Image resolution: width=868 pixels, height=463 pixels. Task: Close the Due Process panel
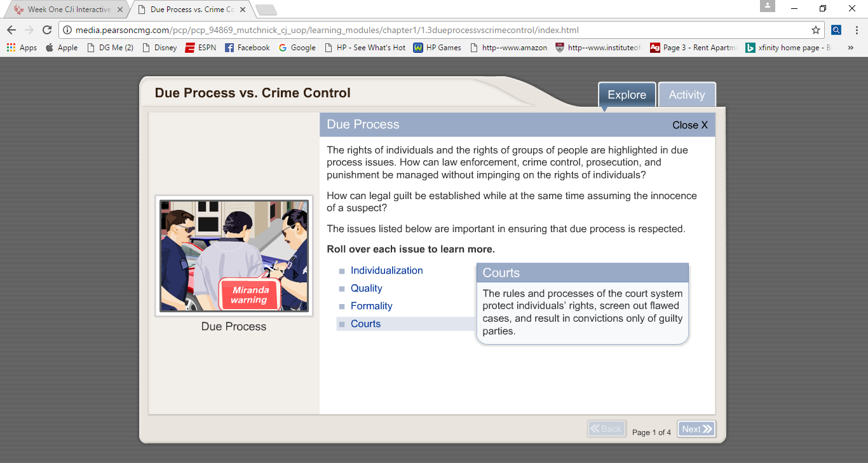[x=689, y=125]
